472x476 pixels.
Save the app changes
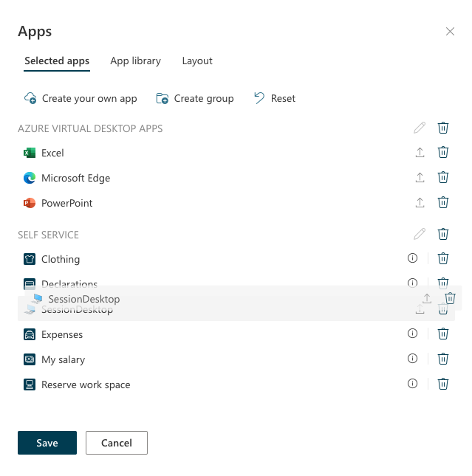point(47,443)
